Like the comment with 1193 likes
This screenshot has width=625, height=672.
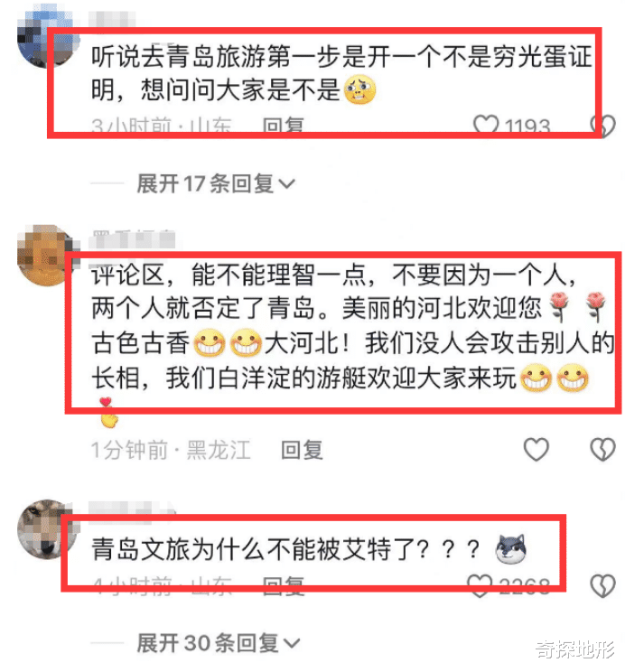point(485,125)
